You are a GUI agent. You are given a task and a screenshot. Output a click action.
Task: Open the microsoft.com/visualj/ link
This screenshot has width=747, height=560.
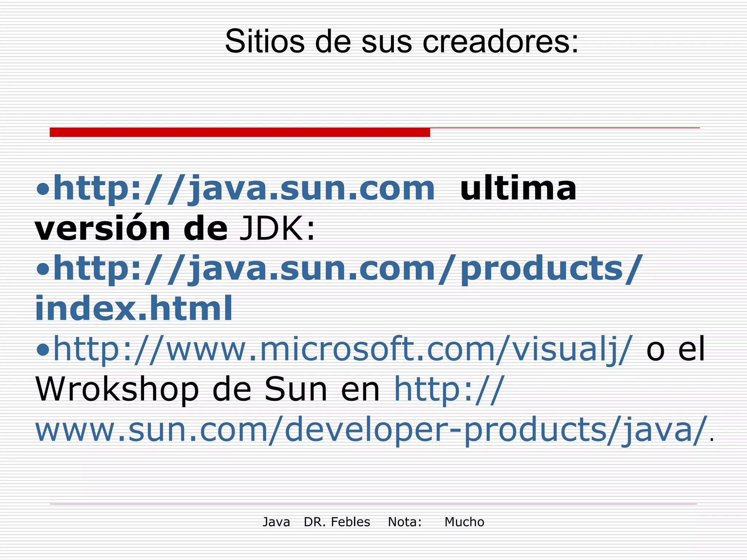[343, 349]
